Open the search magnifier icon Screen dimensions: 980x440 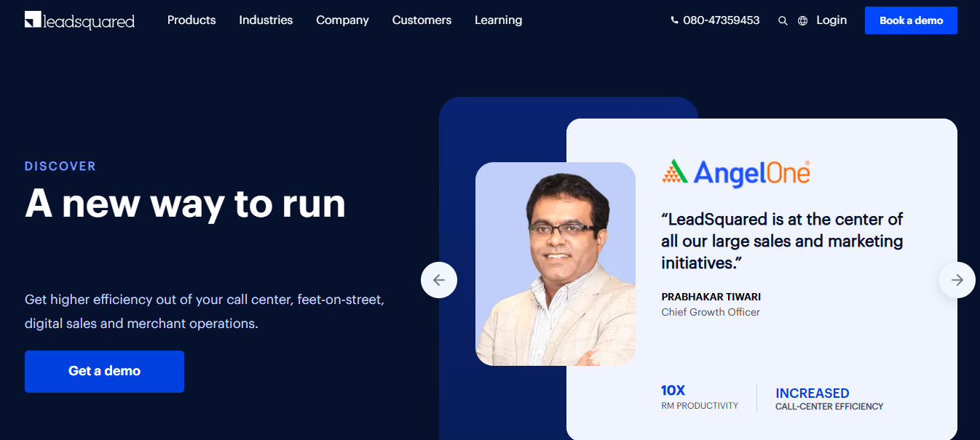click(783, 21)
